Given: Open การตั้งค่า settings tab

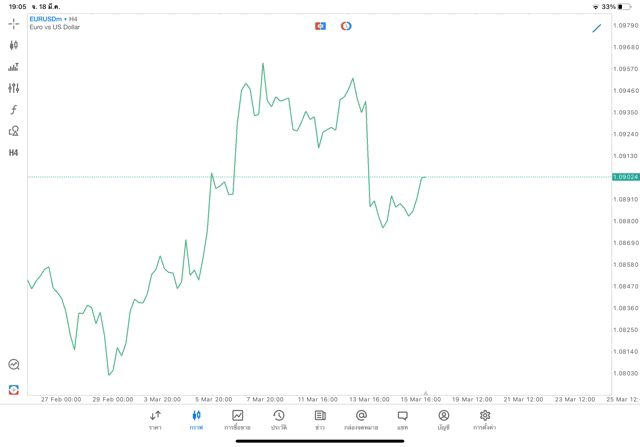Looking at the screenshot, I should (x=485, y=420).
